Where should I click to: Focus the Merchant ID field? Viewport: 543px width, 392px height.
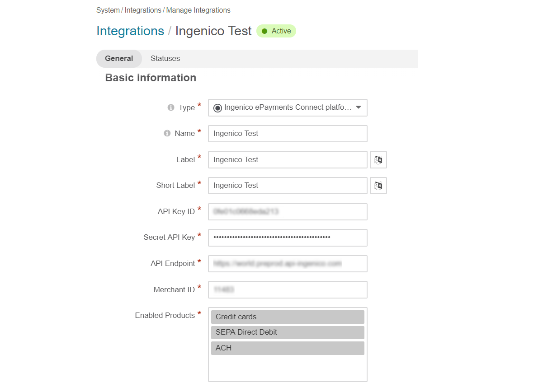[x=288, y=289]
